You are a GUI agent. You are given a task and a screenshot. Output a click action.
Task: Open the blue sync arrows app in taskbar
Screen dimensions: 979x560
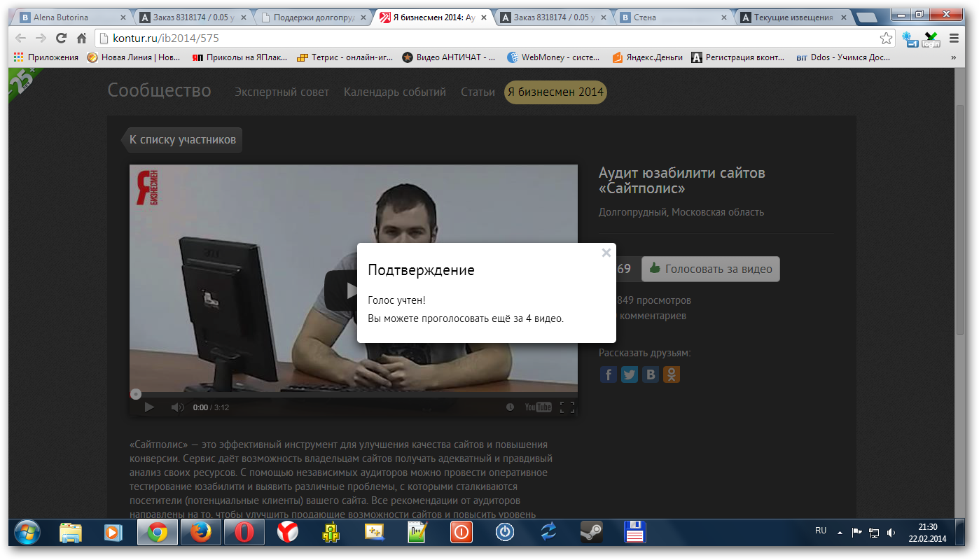click(548, 533)
